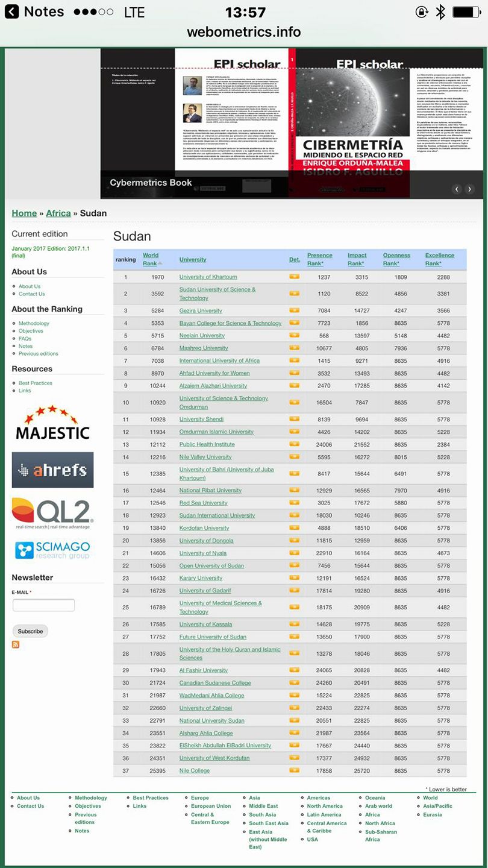This screenshot has height=868, width=488.
Task: Tap the webometrics.info address bar
Action: (244, 31)
